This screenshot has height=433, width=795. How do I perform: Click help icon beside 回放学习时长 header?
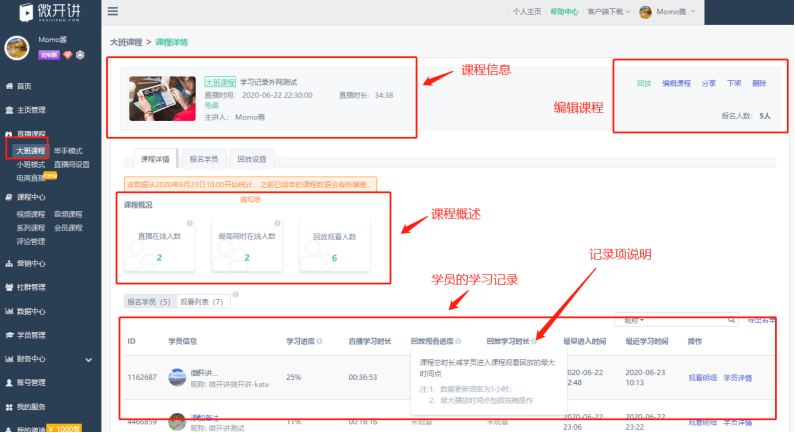(534, 341)
